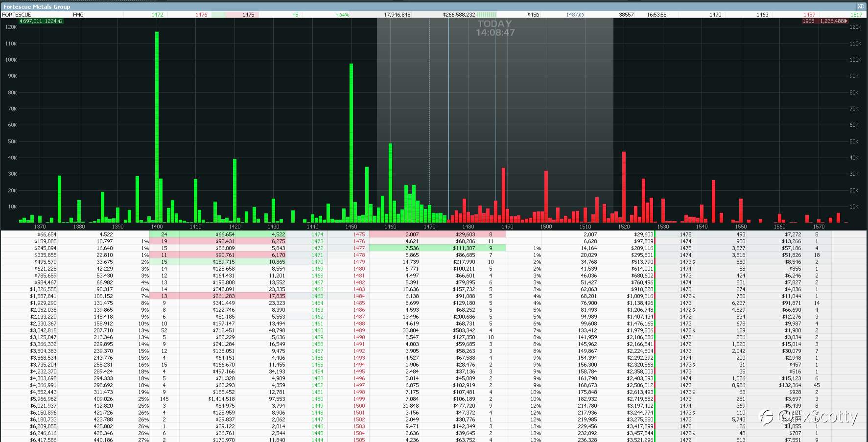Viewport: 868px width, 442px height.
Task: Click the low value 1457 in quote row
Action: click(809, 15)
